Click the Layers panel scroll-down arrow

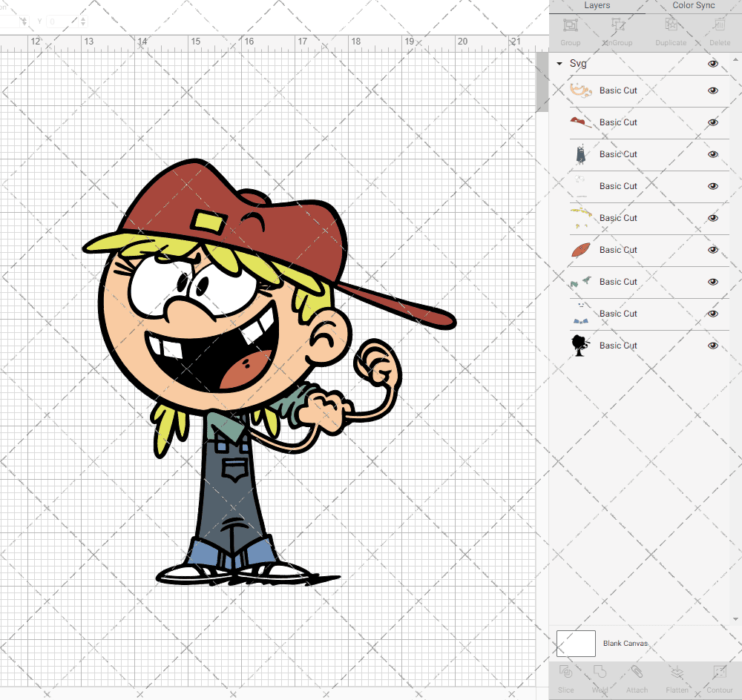pos(735,618)
